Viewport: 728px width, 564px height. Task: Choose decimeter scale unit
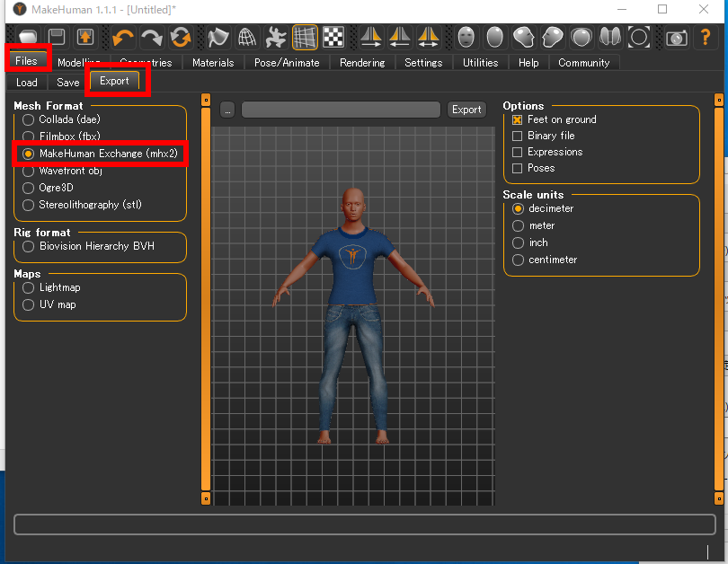point(543,208)
